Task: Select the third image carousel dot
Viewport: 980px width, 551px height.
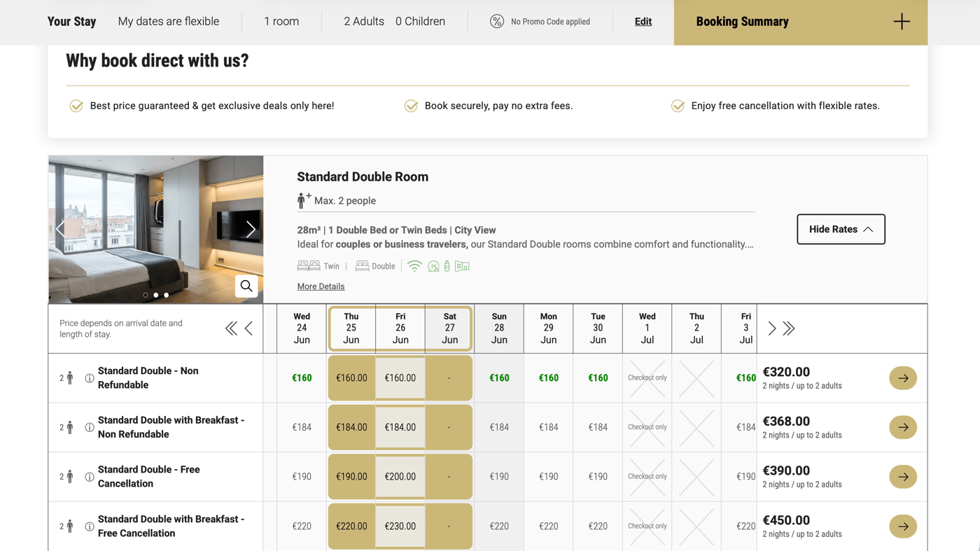Action: pyautogui.click(x=166, y=295)
